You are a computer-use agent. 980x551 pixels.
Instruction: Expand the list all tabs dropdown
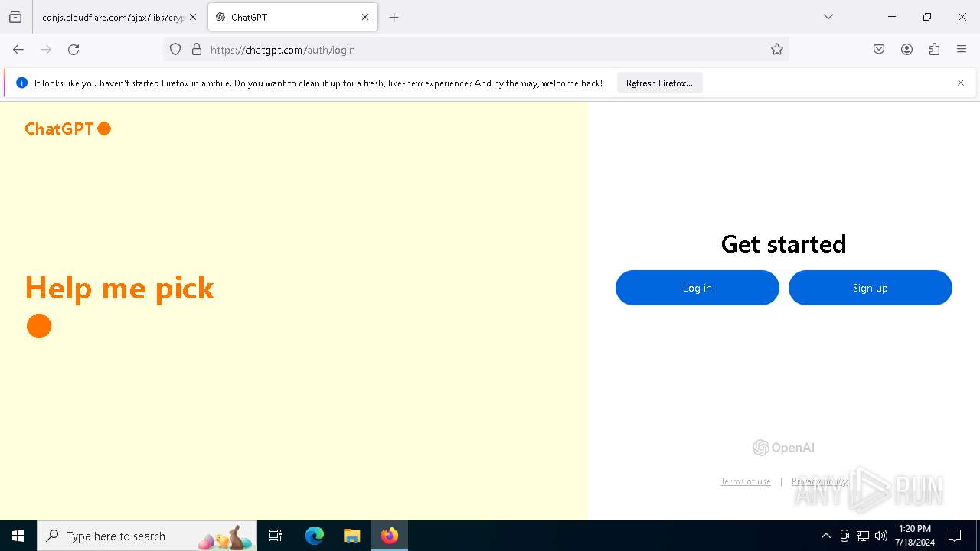coord(828,17)
